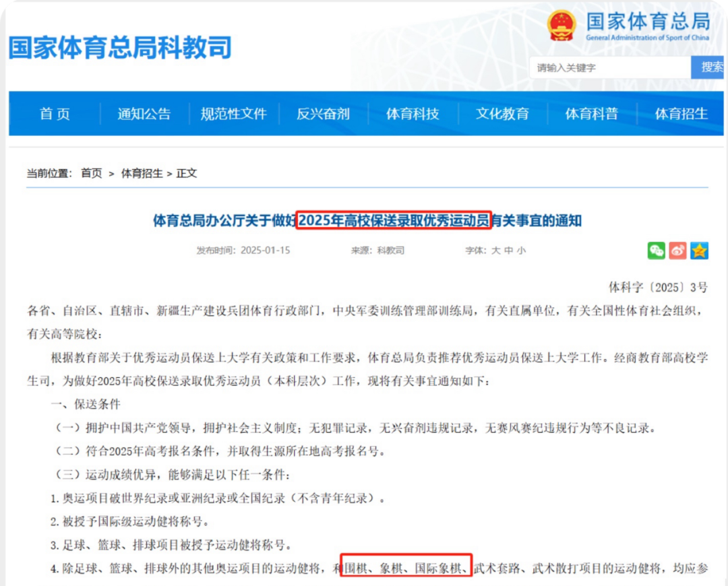Click 体育招生 in the breadcrumb
Screen dimensions: 728x586
[142, 174]
